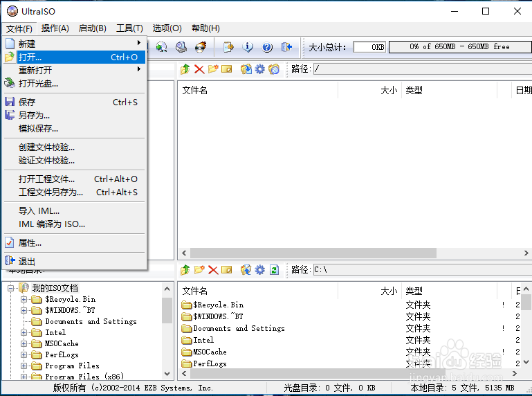Expand the 新建 submenu

75,44
